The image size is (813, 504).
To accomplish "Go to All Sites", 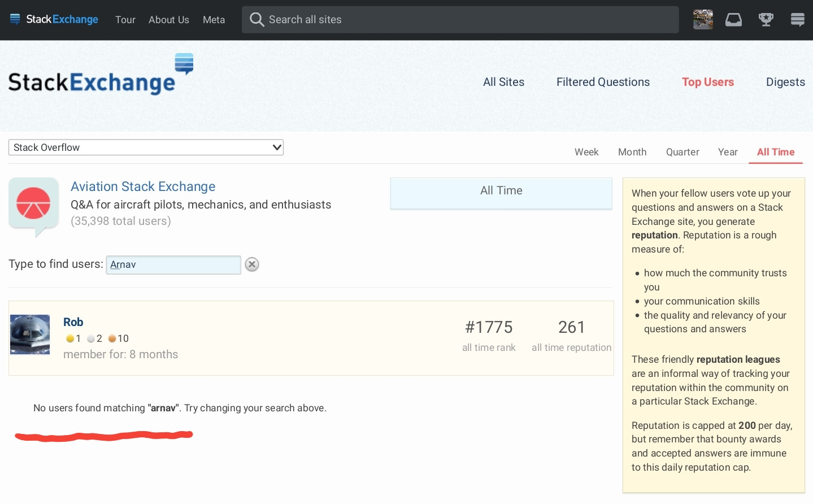I will click(504, 82).
